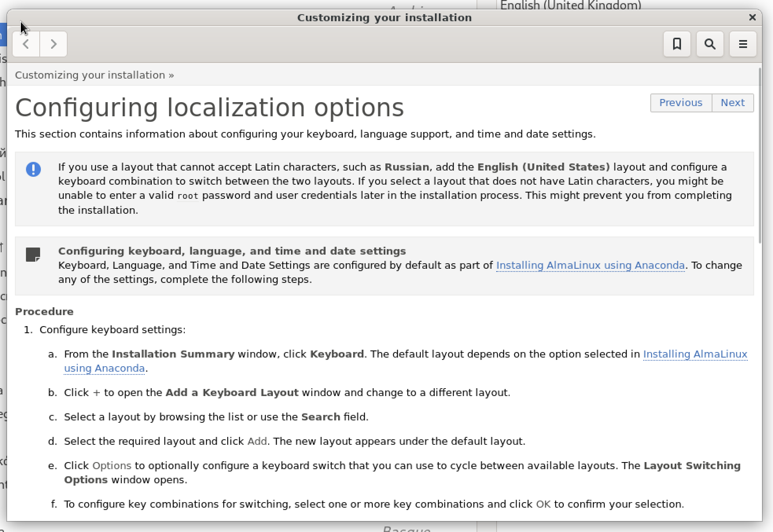Click the back navigation arrow
Viewport: 773px width, 532px height.
pos(26,44)
